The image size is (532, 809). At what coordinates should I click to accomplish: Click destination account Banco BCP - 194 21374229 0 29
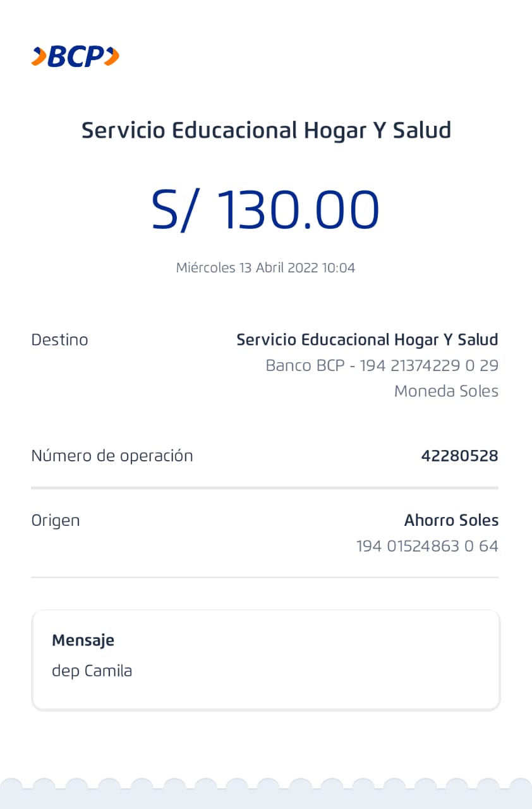point(382,366)
